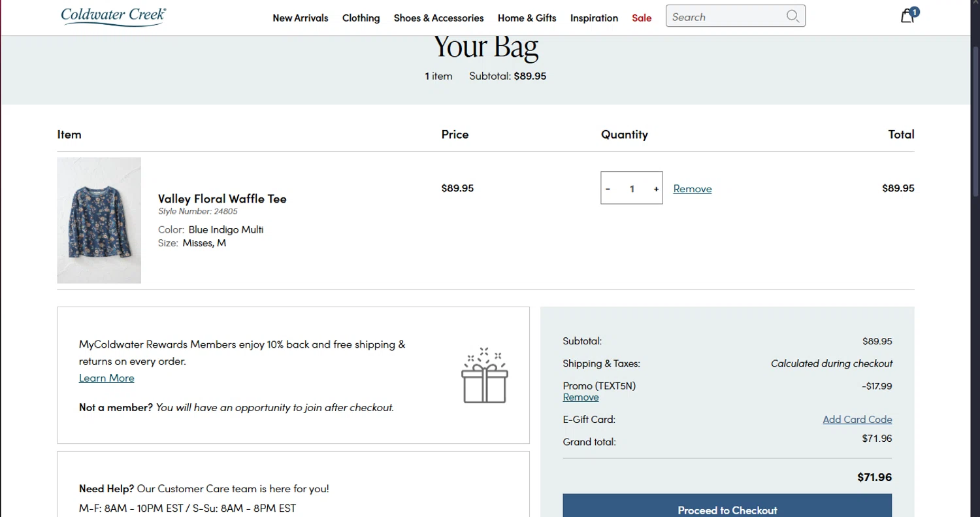This screenshot has height=517, width=980.
Task: Open Learn More rewards link
Action: (x=106, y=378)
